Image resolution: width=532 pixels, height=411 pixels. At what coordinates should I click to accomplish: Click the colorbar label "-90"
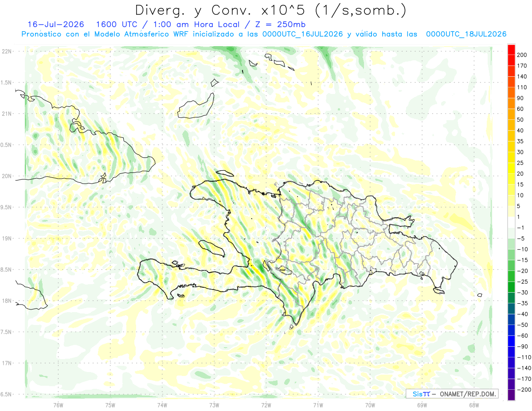tap(522, 347)
